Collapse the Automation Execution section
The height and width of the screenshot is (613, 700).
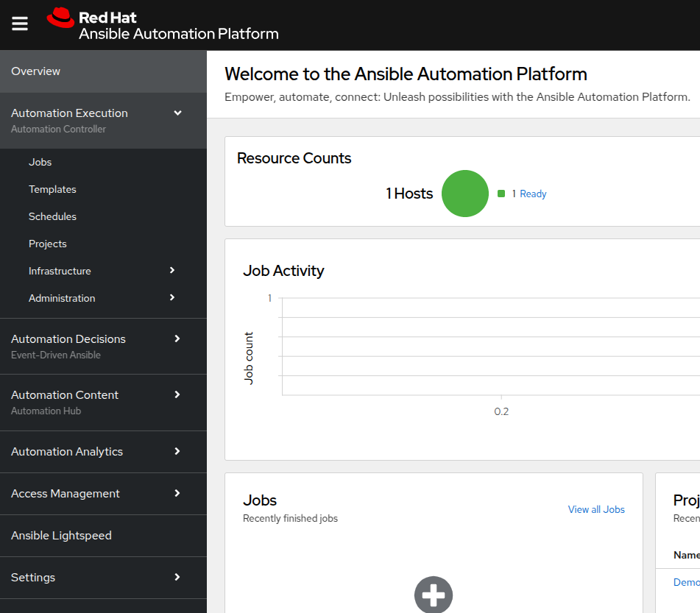pos(177,113)
